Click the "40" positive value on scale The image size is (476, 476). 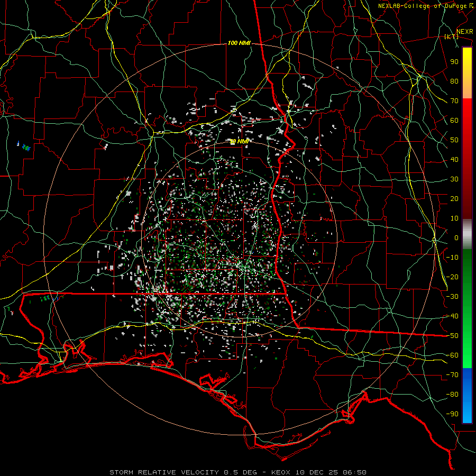(x=454, y=159)
